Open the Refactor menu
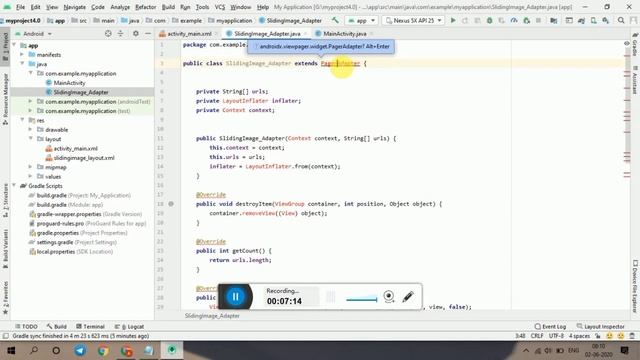The height and width of the screenshot is (360, 640). [x=146, y=7]
